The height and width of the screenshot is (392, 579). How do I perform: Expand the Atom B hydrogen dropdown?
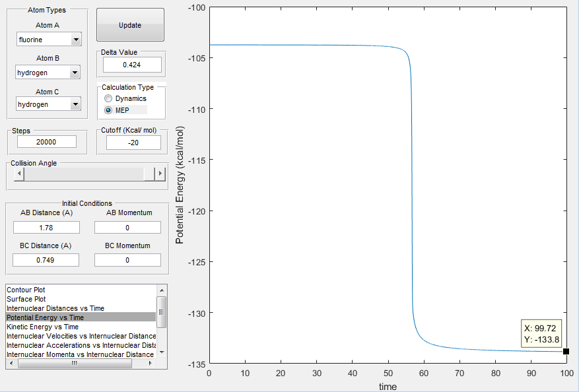pyautogui.click(x=48, y=72)
